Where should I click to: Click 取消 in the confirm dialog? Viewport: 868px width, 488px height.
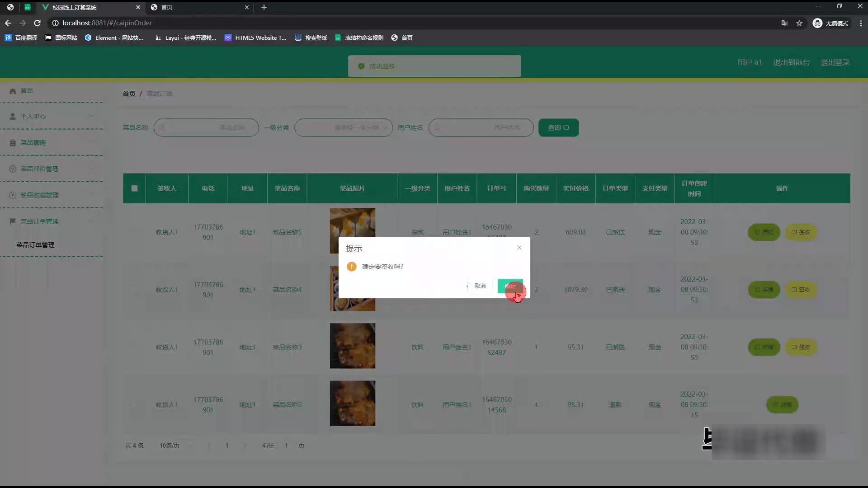(x=480, y=286)
